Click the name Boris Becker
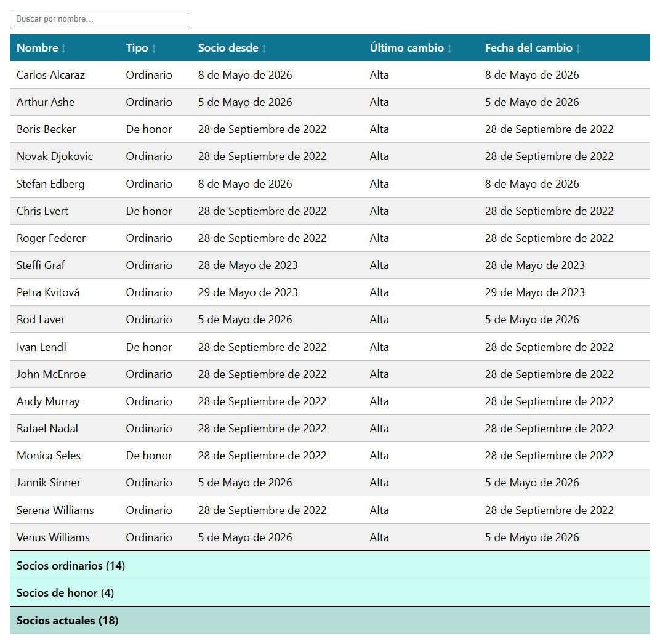Image resolution: width=660 pixels, height=644 pixels. click(46, 129)
